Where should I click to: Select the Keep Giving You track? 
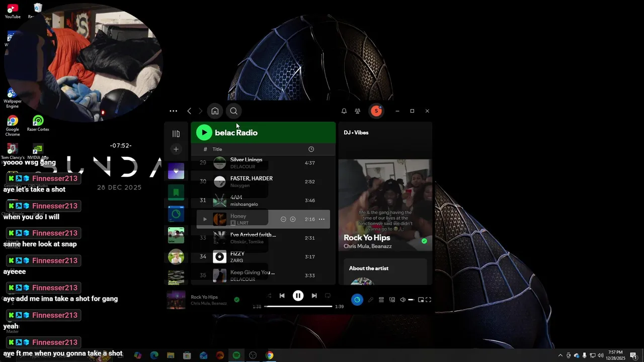(263, 276)
